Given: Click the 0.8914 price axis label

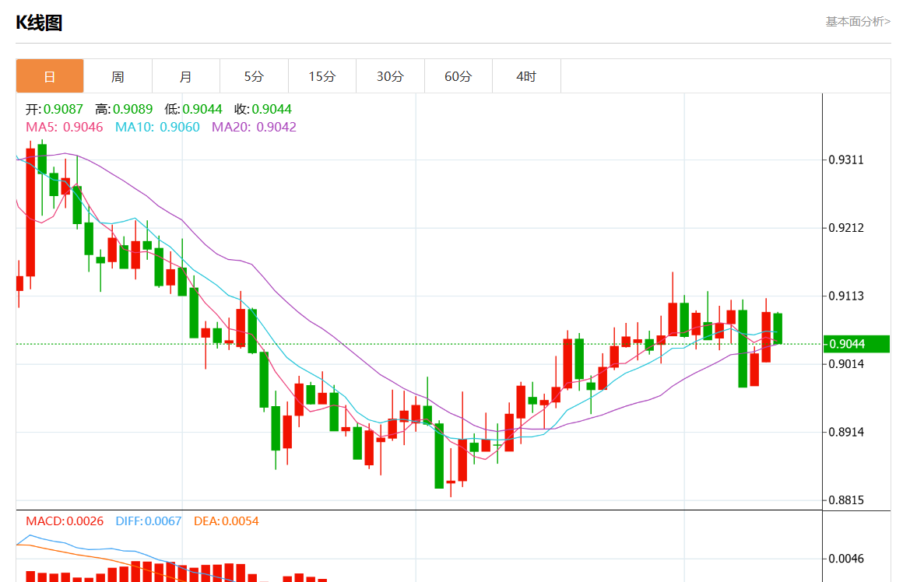Looking at the screenshot, I should click(x=845, y=432).
